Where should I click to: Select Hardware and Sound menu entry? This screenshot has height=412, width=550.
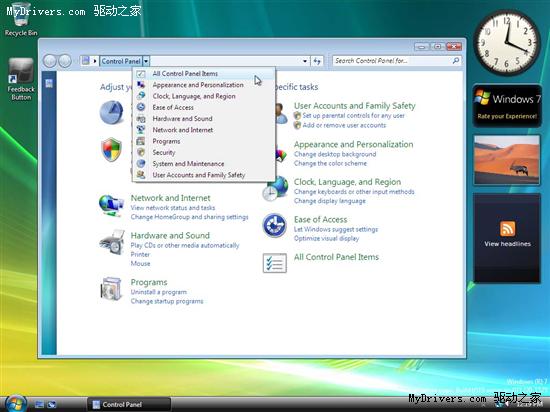203,119
